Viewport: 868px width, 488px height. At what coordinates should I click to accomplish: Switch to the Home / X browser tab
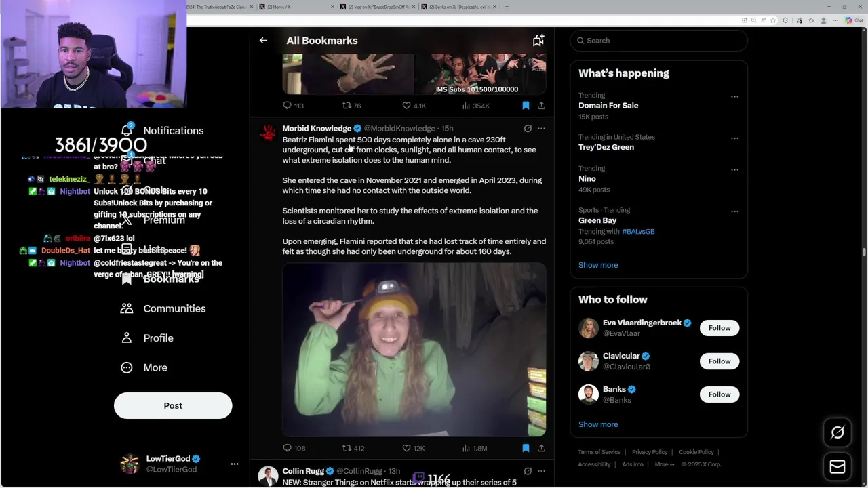tap(296, 7)
